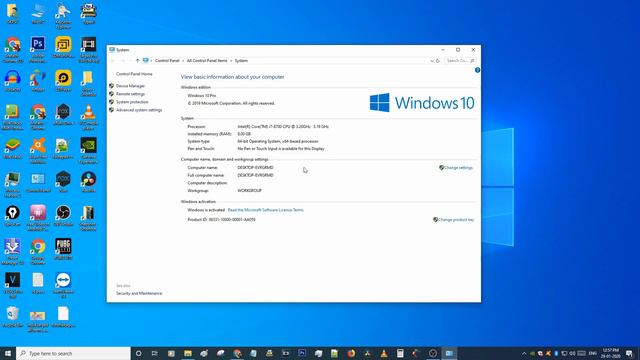This screenshot has height=360, width=640.
Task: Open File Explorer from the taskbar
Action: point(188,353)
